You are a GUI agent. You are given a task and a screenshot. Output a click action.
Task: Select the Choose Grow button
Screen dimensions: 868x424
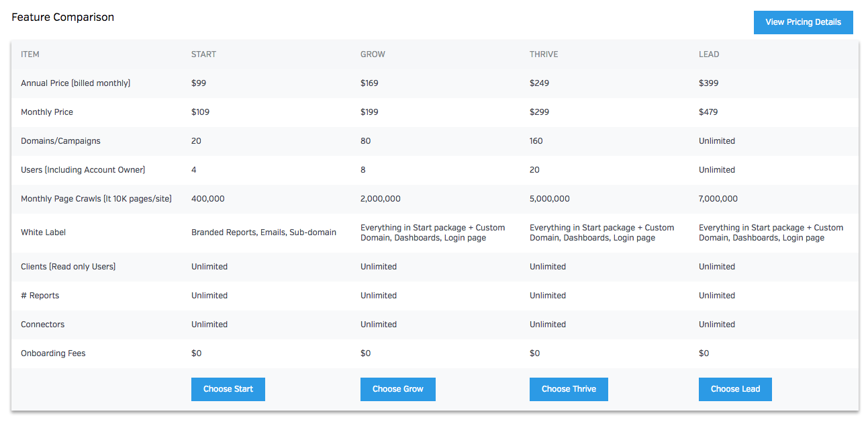click(x=397, y=389)
